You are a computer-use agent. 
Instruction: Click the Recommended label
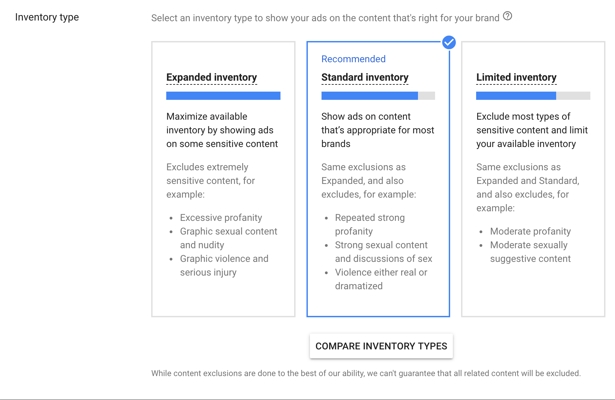353,59
